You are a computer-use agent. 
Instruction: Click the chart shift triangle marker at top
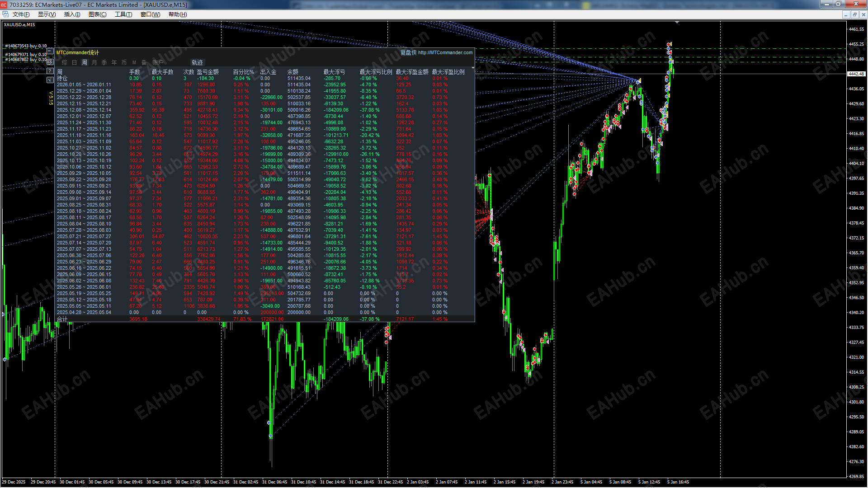tap(677, 22)
